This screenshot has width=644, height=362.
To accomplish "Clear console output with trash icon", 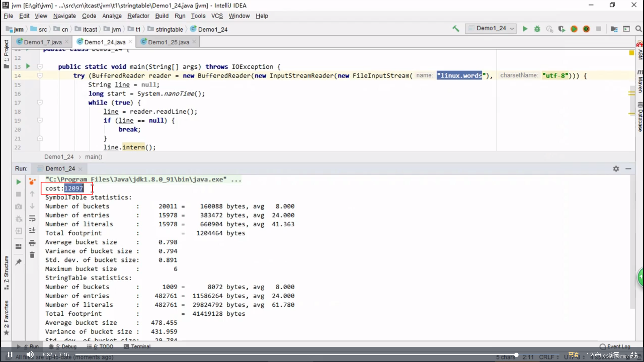I will click(x=32, y=255).
